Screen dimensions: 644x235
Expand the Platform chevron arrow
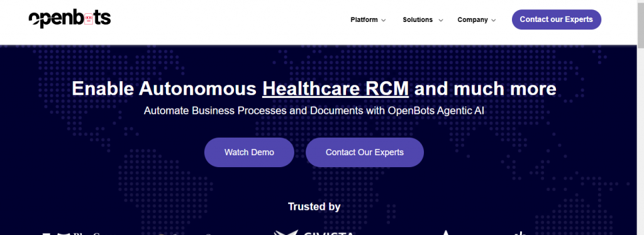tap(383, 20)
